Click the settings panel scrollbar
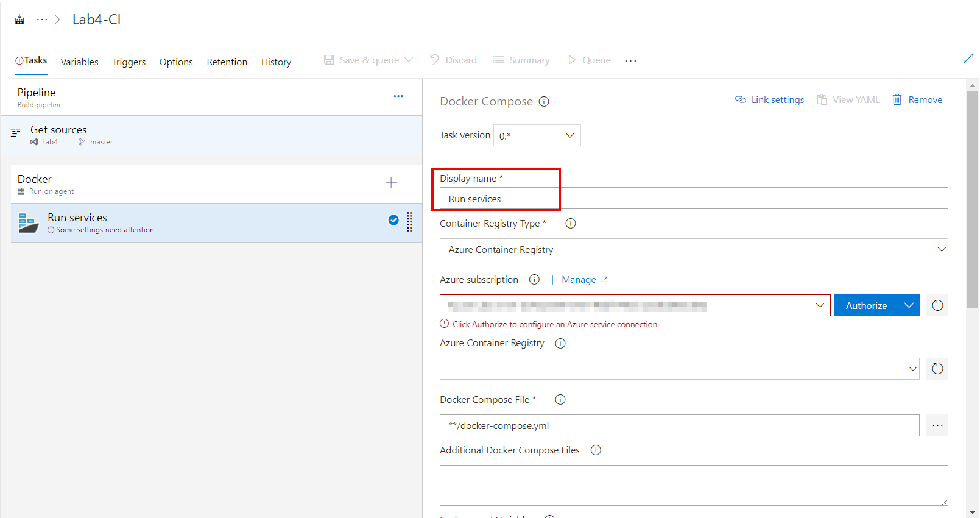 click(x=972, y=200)
